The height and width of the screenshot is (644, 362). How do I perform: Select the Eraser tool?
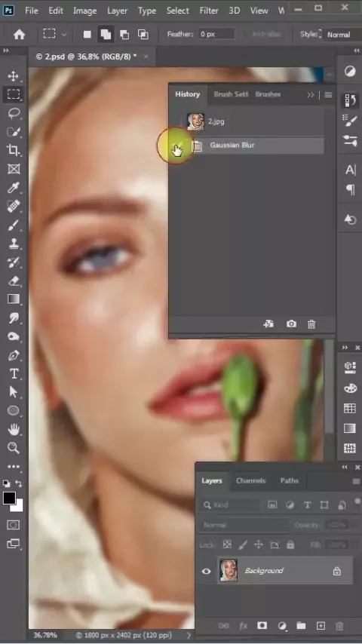(13, 281)
